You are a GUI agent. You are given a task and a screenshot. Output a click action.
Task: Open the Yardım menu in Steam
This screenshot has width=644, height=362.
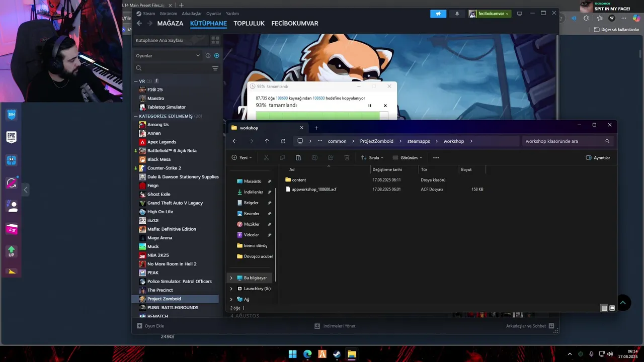232,14
